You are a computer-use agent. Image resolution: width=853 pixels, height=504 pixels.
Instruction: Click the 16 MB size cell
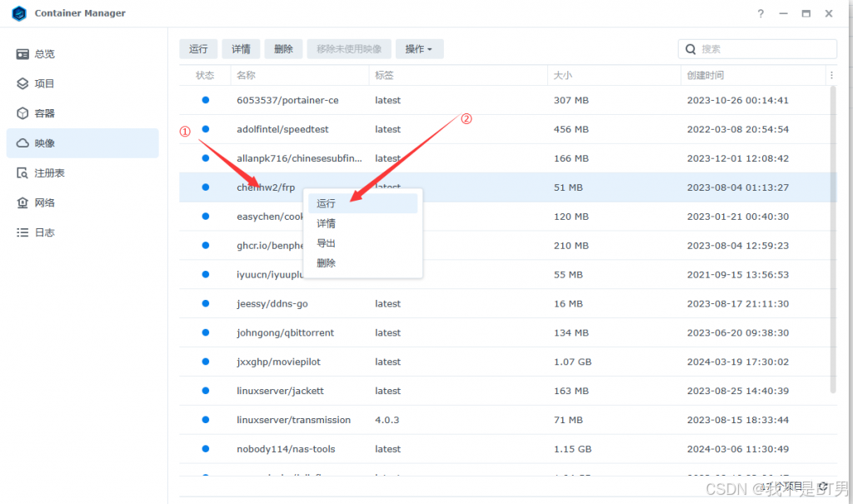[568, 304]
